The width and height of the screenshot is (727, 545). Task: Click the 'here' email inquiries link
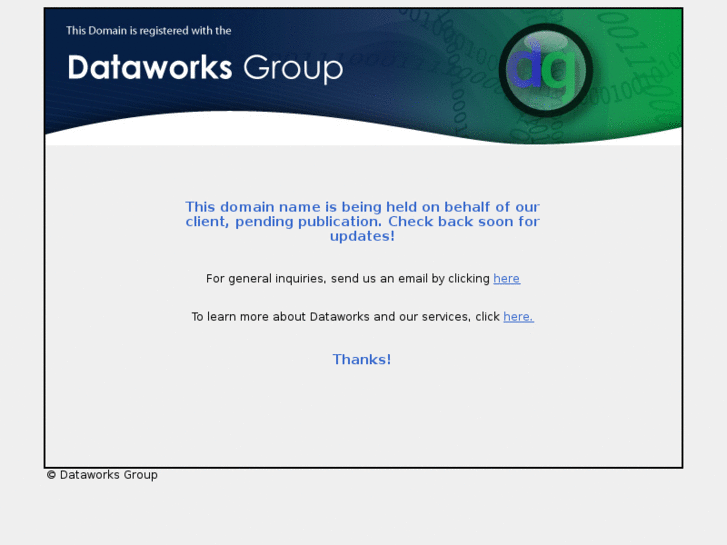point(506,278)
